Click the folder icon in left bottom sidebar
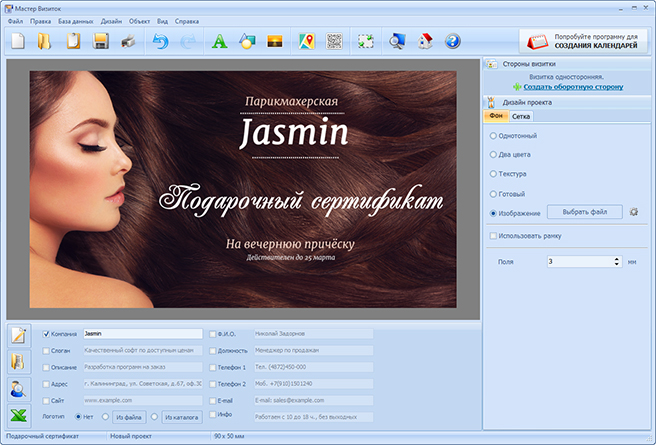 coord(19,362)
